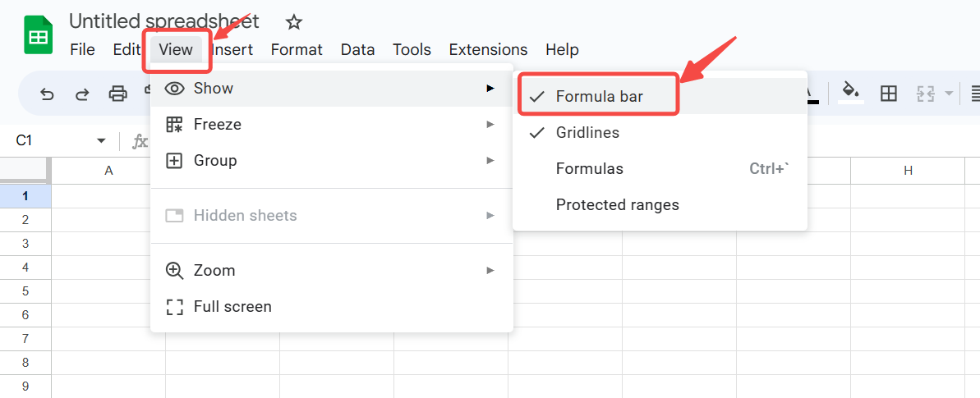Click the Redo arrow icon
Screen dimensions: 980x398
(x=82, y=94)
